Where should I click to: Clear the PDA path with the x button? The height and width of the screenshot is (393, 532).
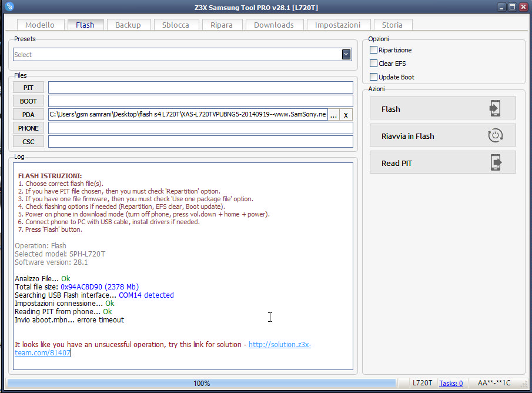(346, 115)
